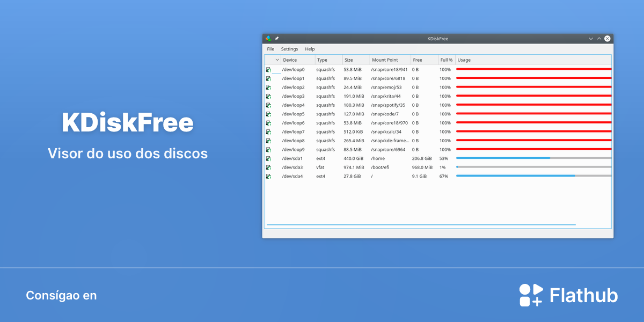
Task: Click the 9.1 GiB free value
Action: tap(419, 176)
